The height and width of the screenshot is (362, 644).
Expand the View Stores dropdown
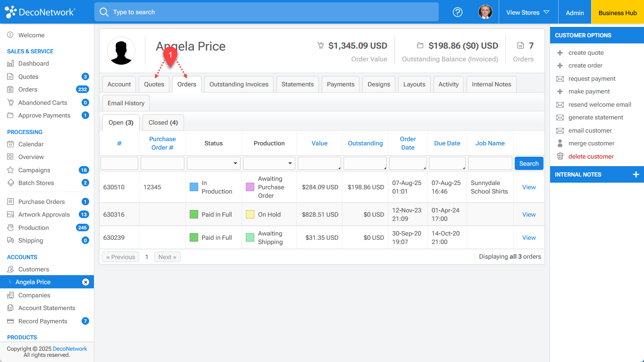coord(528,12)
